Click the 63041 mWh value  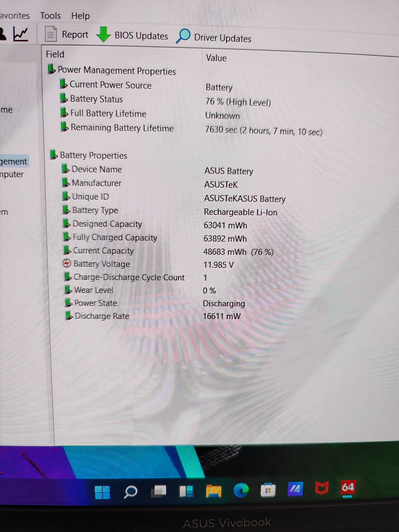click(x=225, y=225)
